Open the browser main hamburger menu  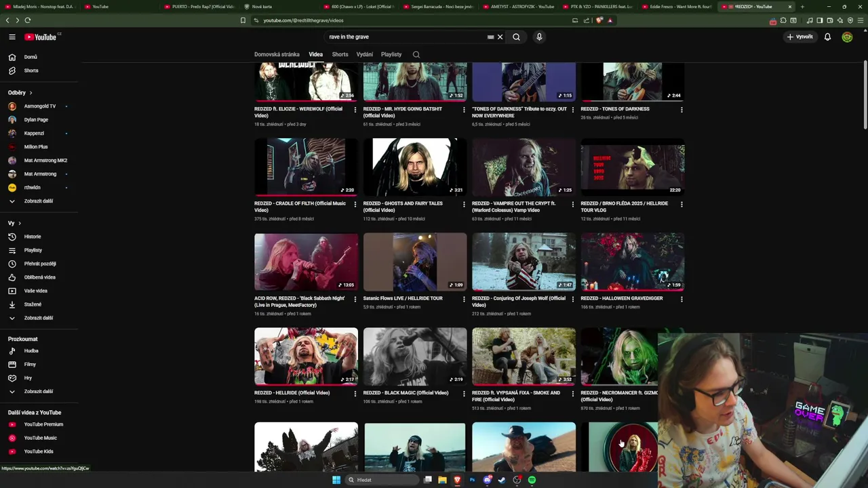click(861, 20)
